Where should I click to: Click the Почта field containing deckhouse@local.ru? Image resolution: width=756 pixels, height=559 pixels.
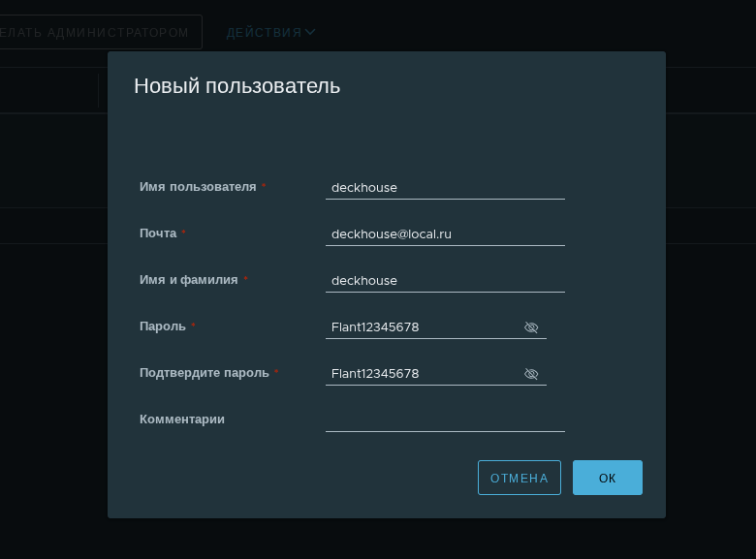pos(445,234)
